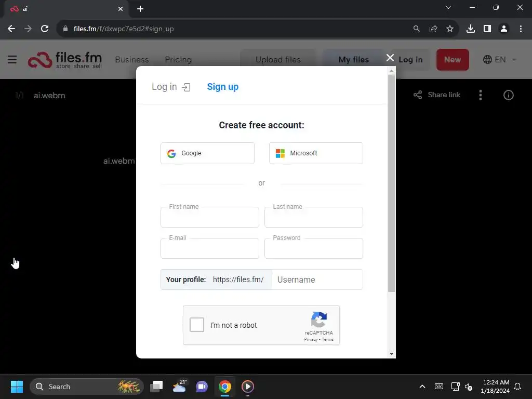Go back to the previous page

point(11,29)
